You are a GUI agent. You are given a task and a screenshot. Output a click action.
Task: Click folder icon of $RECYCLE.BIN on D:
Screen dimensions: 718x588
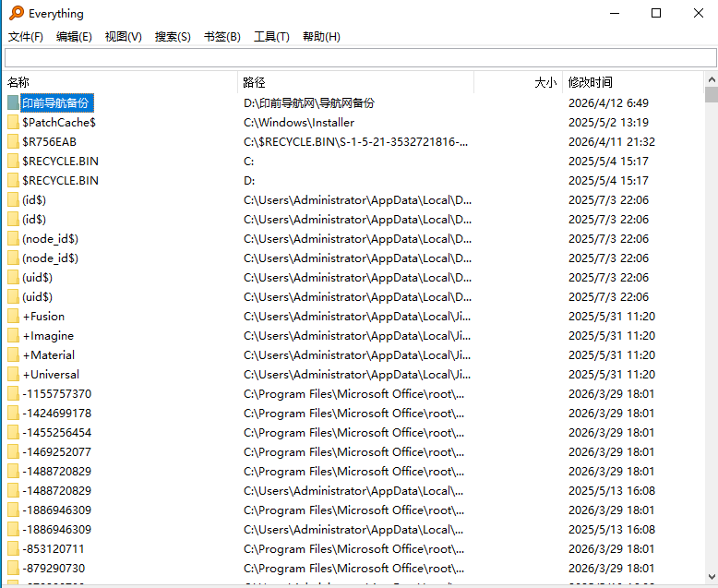click(x=13, y=180)
